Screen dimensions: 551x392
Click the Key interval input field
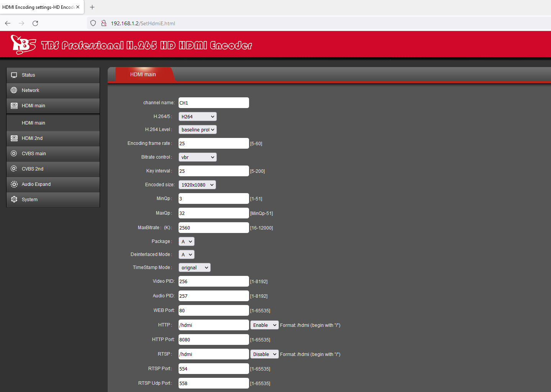(214, 171)
